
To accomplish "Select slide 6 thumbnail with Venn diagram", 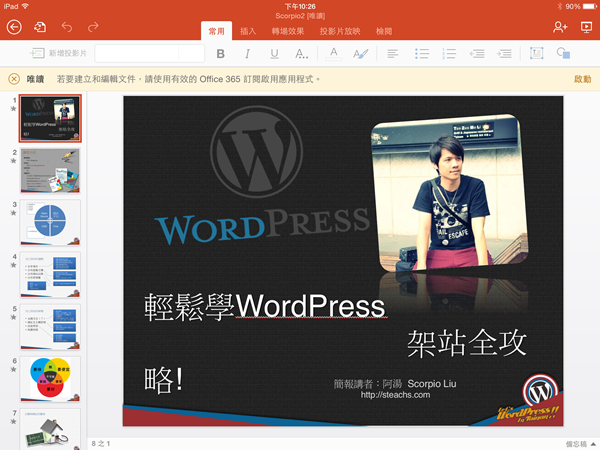I will (50, 378).
